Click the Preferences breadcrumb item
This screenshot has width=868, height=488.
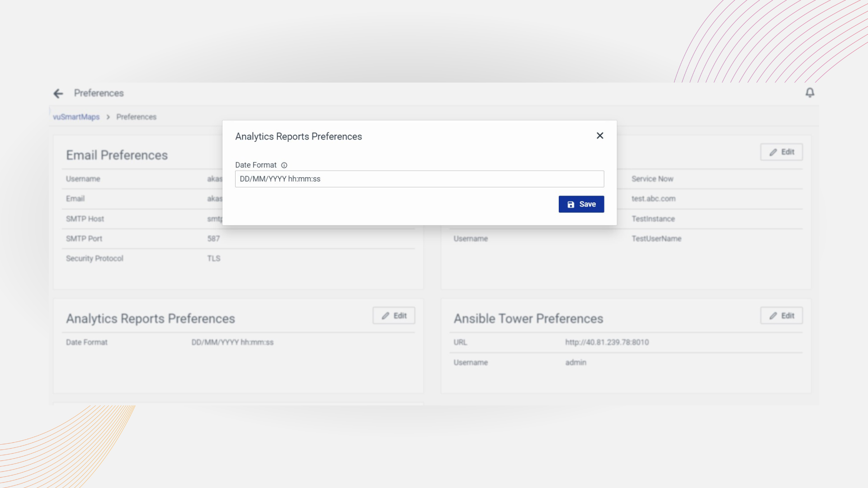(136, 117)
